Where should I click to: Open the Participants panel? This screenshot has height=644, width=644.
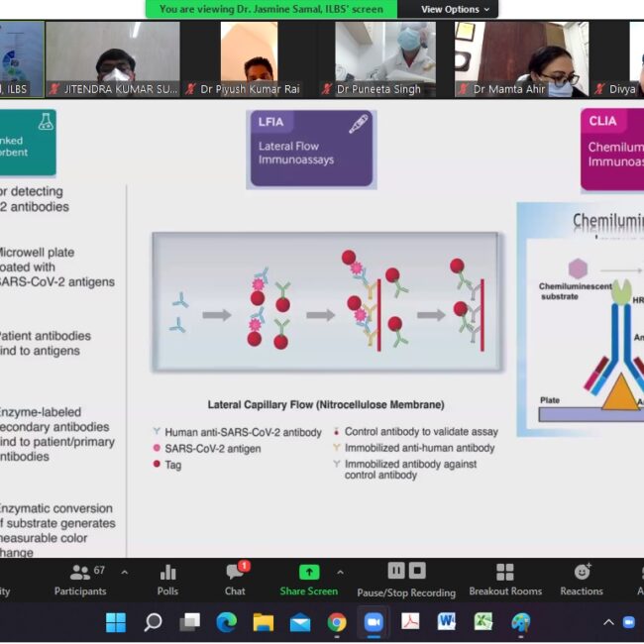[x=80, y=580]
